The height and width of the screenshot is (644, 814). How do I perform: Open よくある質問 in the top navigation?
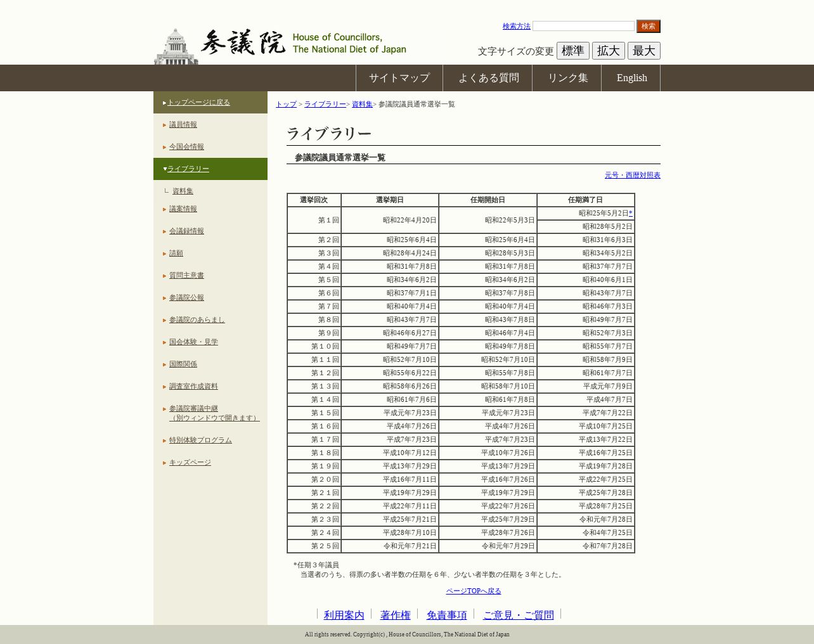point(488,78)
